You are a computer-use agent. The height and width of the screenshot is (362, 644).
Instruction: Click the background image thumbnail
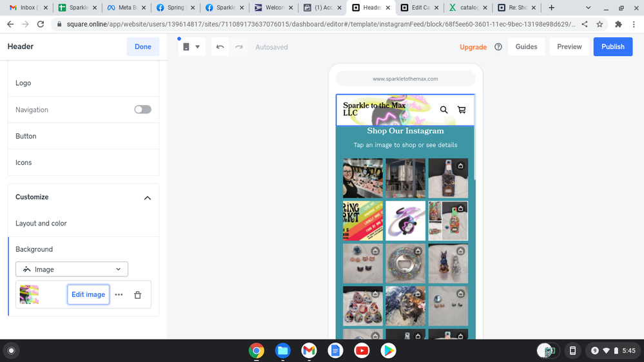pos(29,294)
